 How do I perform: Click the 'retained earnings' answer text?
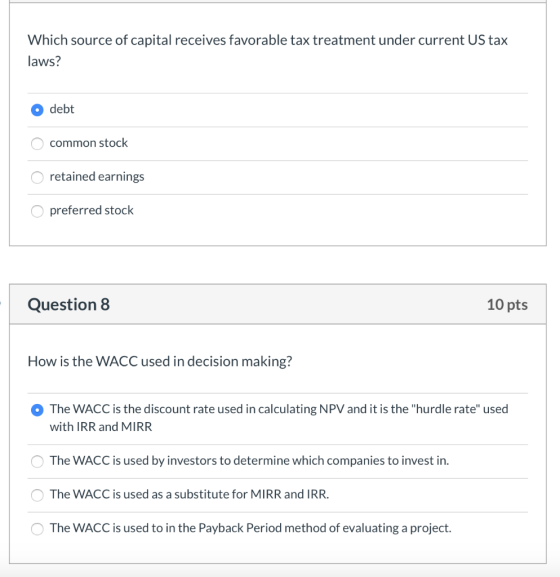97,177
